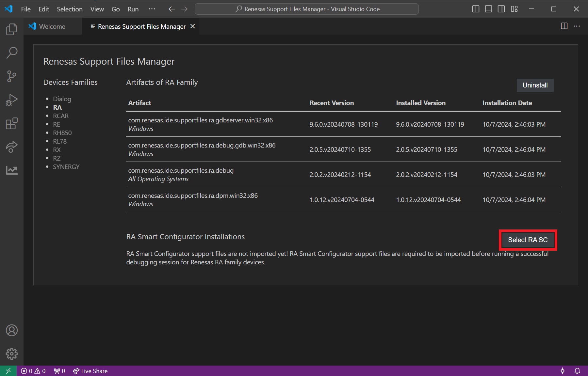588x376 pixels.
Task: Select the Renesas Support Files Manager tab
Action: tap(141, 26)
